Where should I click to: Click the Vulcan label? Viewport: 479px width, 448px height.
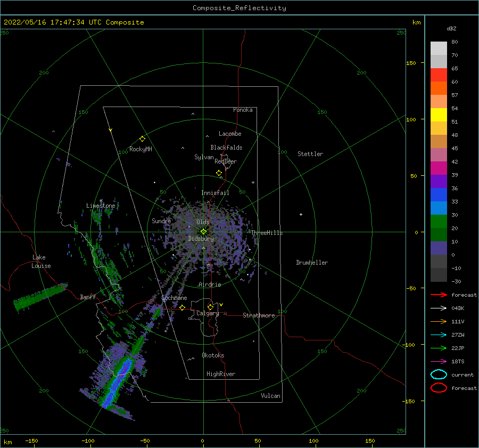[x=271, y=396]
